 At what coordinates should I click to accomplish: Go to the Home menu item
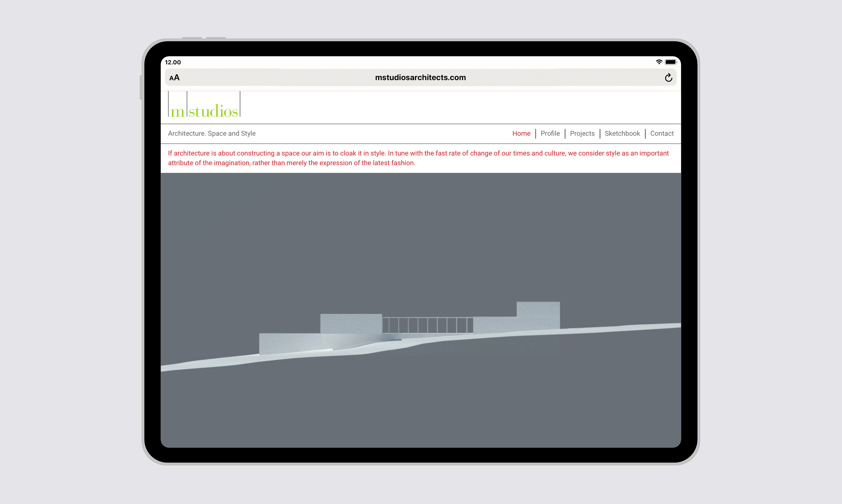pyautogui.click(x=521, y=133)
